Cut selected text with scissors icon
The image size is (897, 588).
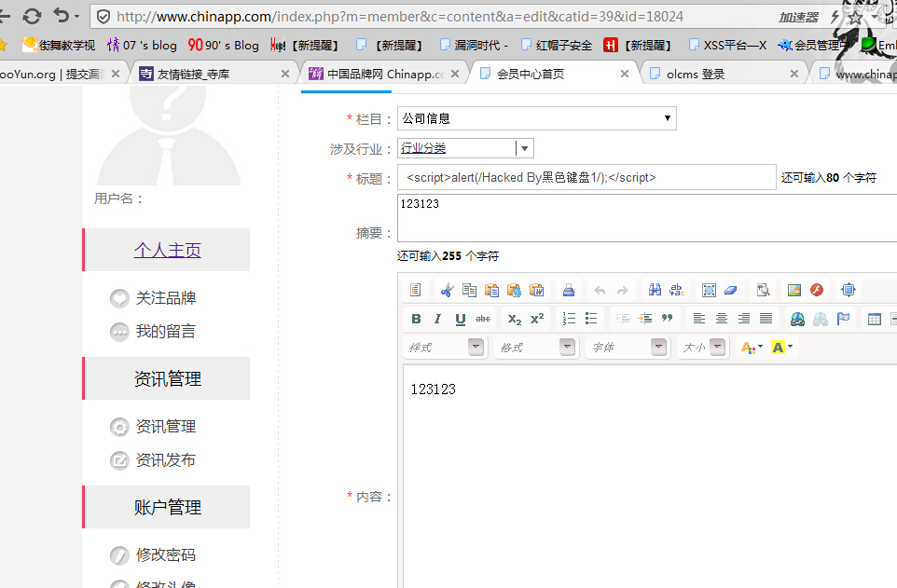coord(447,290)
